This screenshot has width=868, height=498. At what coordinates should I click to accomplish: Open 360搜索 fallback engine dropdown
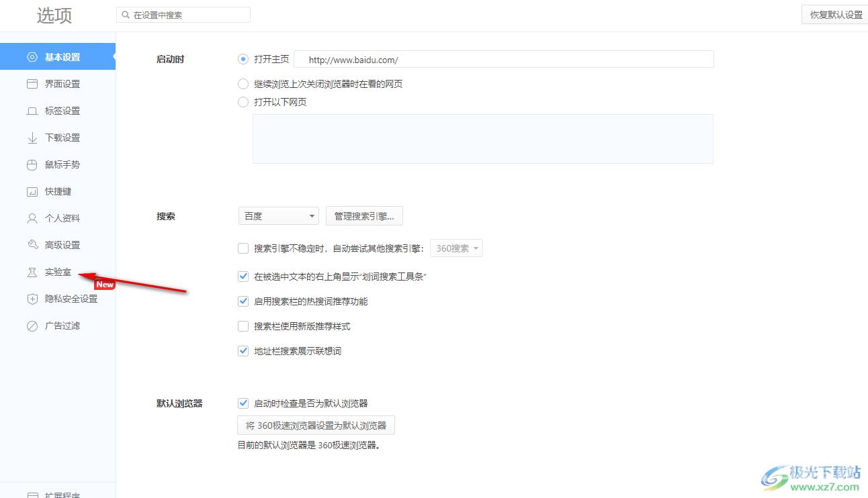(x=455, y=248)
